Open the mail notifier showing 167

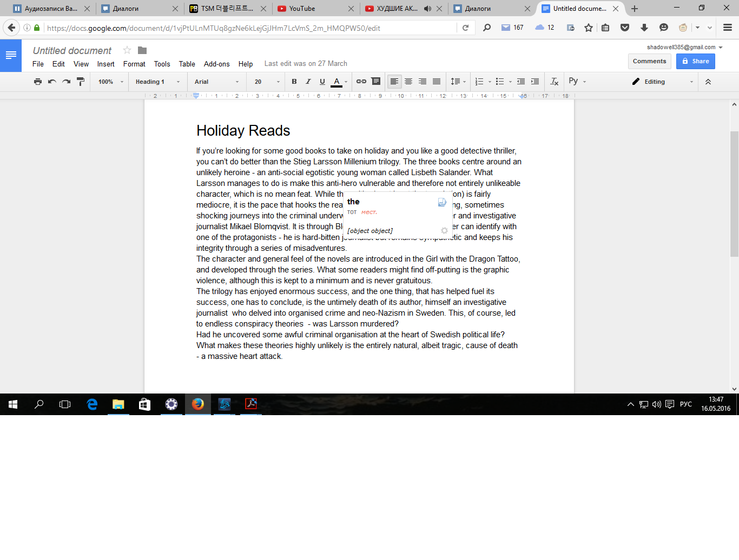pos(512,28)
